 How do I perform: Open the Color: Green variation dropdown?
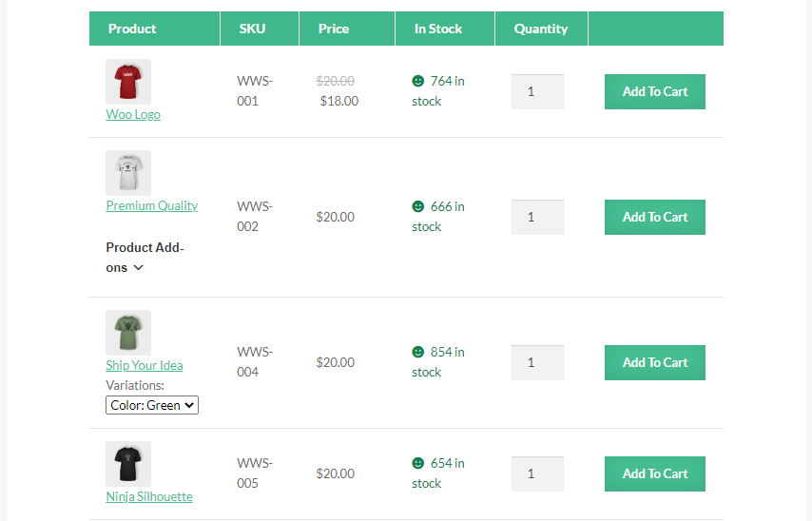(x=152, y=405)
